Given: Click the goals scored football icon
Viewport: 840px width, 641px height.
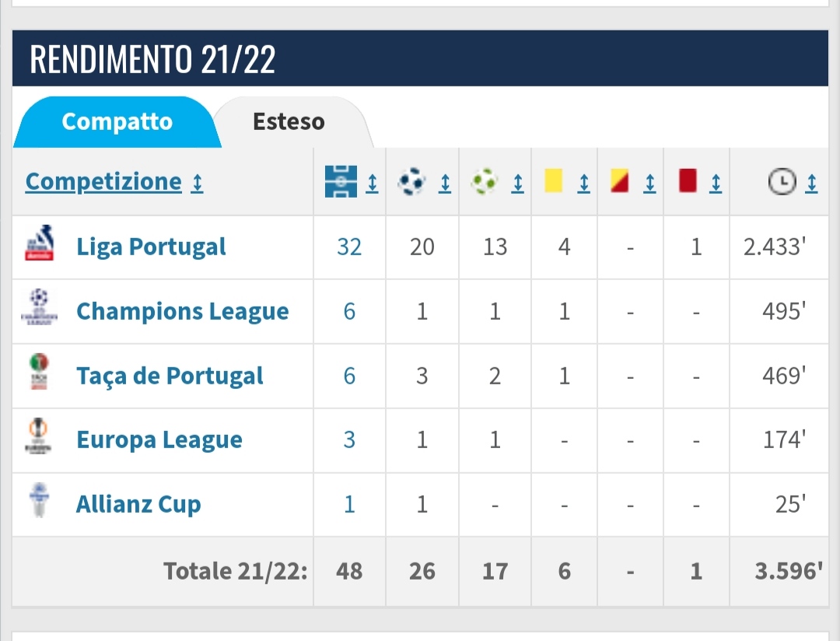Looking at the screenshot, I should pyautogui.click(x=411, y=181).
